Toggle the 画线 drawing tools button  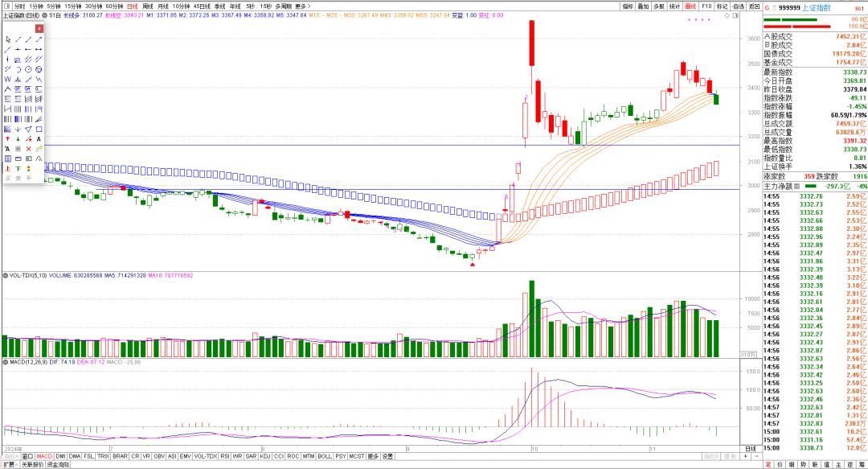point(690,6)
